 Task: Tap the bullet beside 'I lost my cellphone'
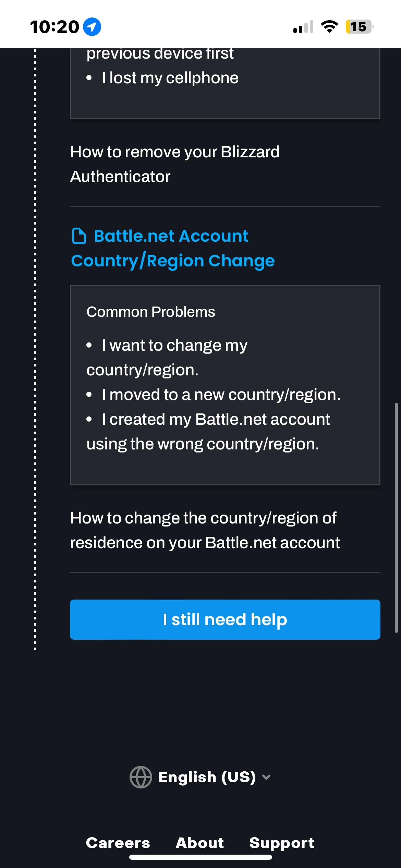click(x=89, y=77)
